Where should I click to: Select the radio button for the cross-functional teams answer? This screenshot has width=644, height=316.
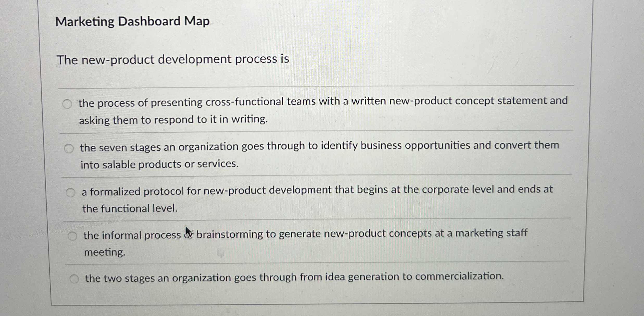coord(68,103)
